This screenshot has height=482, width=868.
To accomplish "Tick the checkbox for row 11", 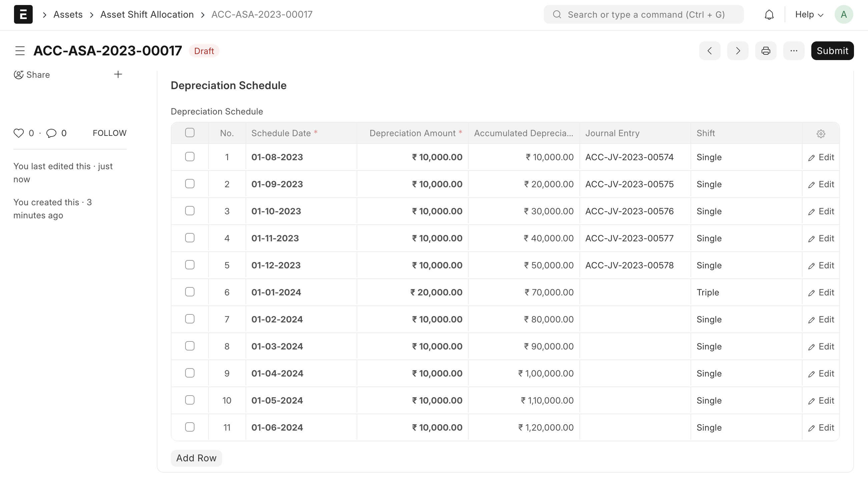I will [x=190, y=427].
